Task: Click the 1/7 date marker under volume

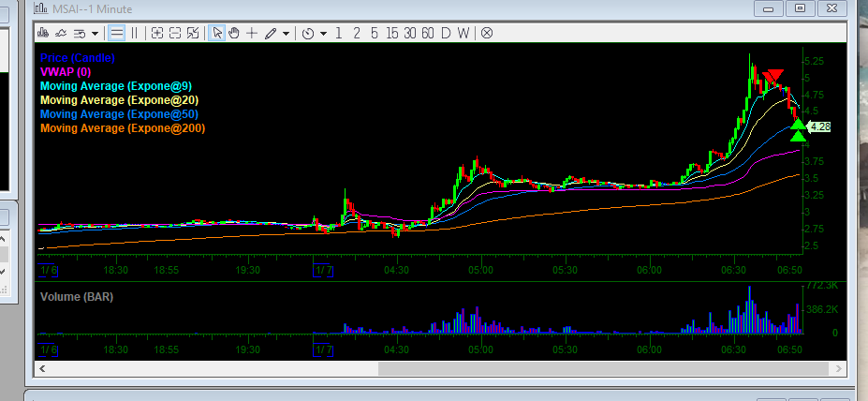Action: (x=323, y=350)
